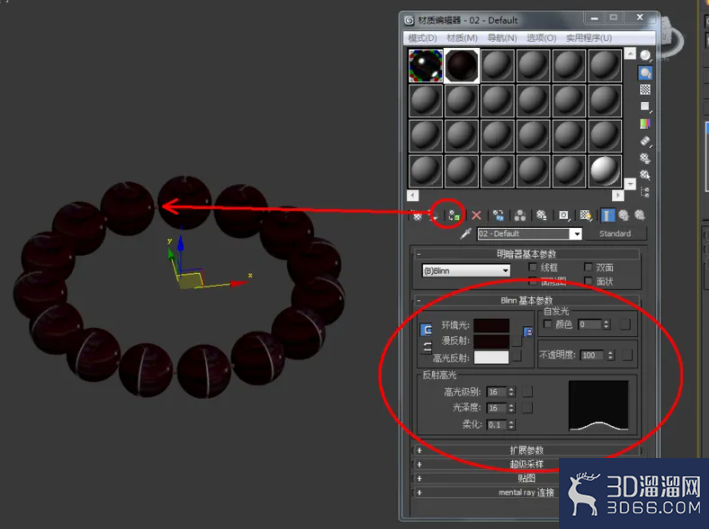Click 高光级别 value field
This screenshot has width=709, height=529.
[x=496, y=392]
